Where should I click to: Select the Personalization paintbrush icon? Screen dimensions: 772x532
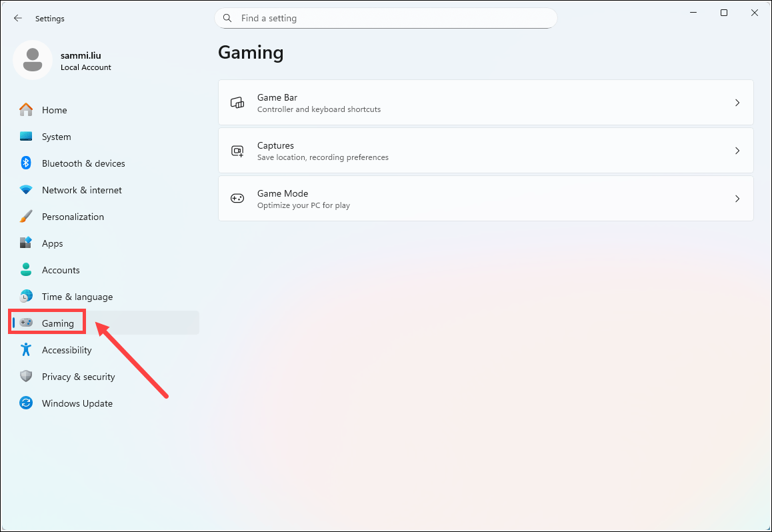pyautogui.click(x=26, y=217)
